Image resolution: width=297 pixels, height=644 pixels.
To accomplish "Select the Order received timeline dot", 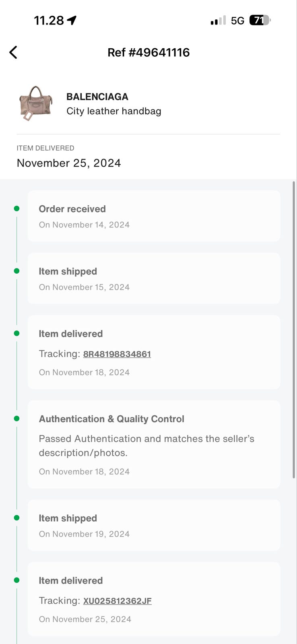I will [x=16, y=208].
